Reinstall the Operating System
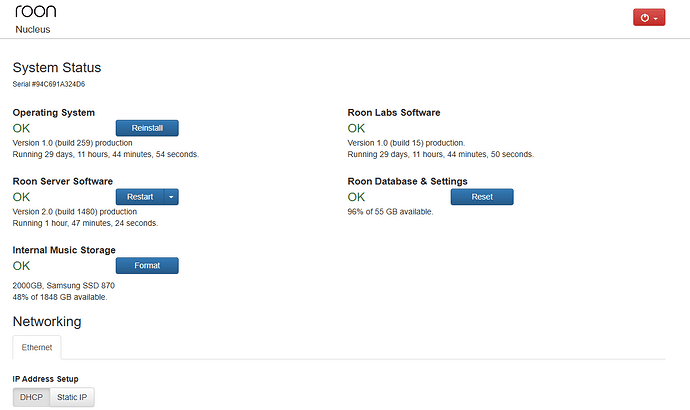 (x=147, y=128)
